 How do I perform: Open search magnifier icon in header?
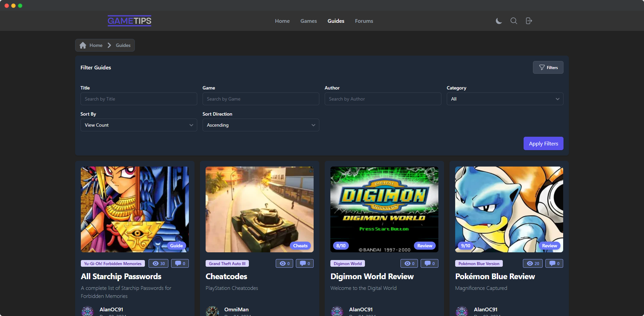(x=514, y=21)
